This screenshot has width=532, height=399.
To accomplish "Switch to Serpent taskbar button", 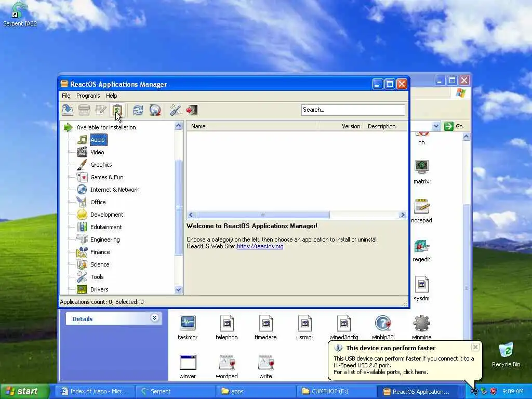I will click(176, 391).
